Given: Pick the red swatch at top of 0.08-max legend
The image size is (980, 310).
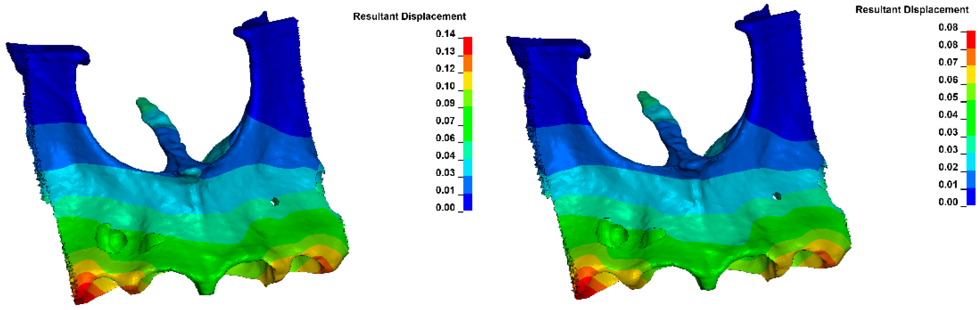Looking at the screenshot, I should click(x=971, y=40).
